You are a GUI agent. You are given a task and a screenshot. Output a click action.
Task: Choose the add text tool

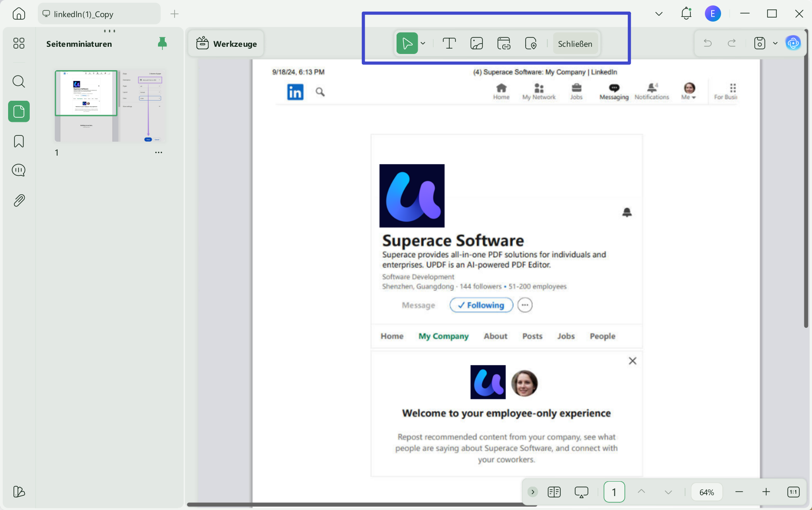(449, 43)
